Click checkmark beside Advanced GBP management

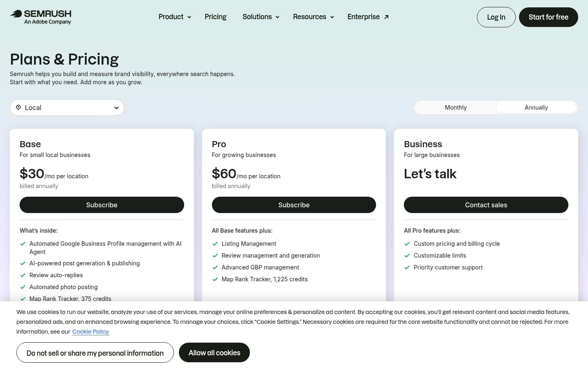215,267
